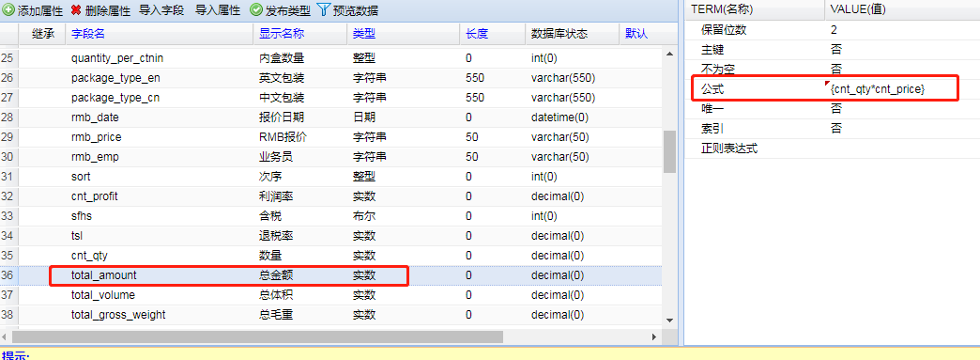Screen dimensions: 980x360
Task: Click the 导入字段 toolbar button
Action: (161, 10)
